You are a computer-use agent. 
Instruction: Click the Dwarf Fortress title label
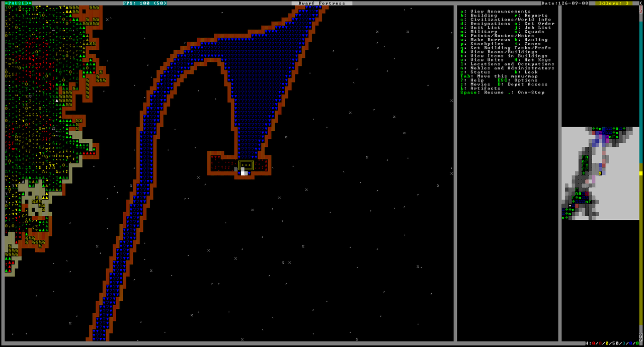tap(322, 3)
